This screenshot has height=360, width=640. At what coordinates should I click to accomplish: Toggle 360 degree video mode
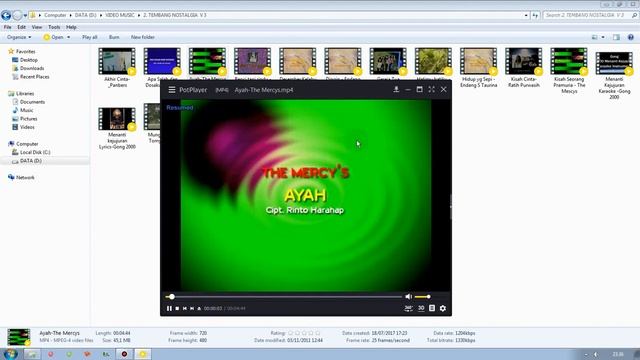(408, 309)
